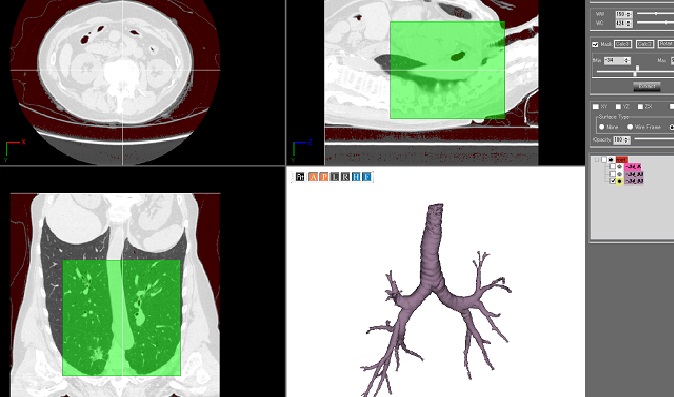Enable the XY plane checkbox

(596, 107)
